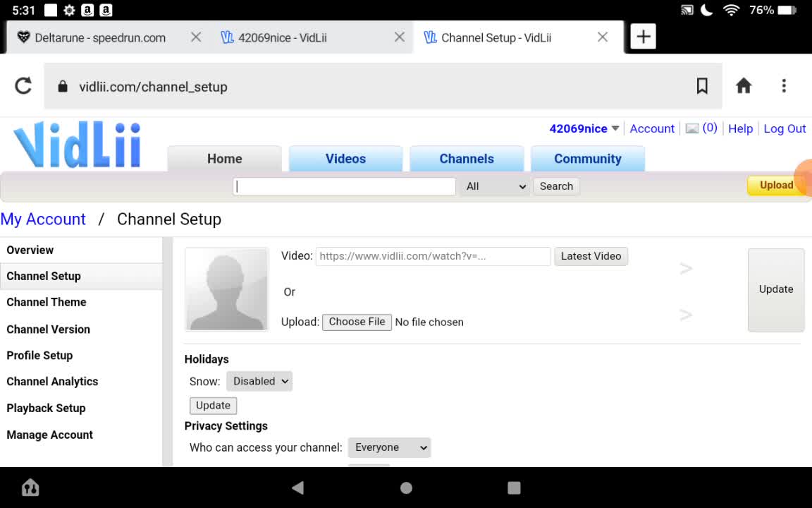Open Profile Setup in the sidebar

[39, 355]
